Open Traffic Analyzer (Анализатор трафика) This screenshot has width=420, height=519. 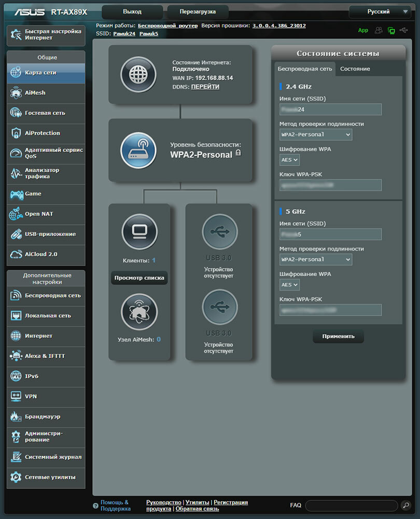tap(46, 174)
